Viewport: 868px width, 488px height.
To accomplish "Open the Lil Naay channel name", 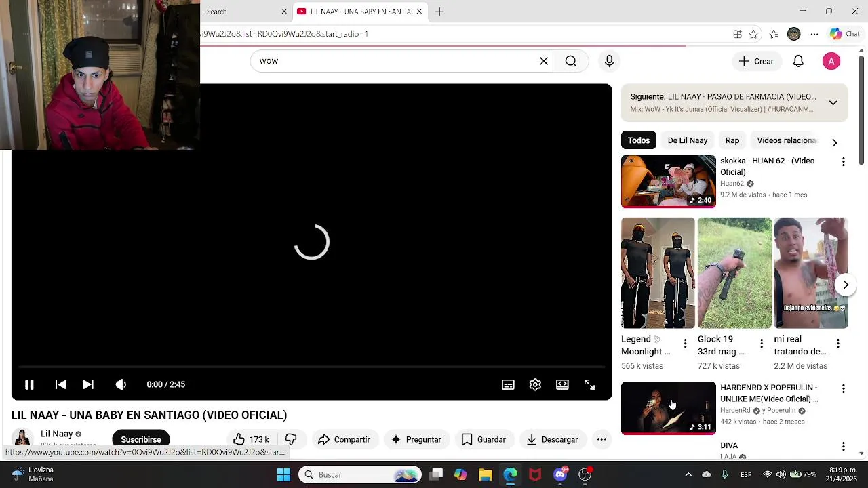I will (56, 434).
